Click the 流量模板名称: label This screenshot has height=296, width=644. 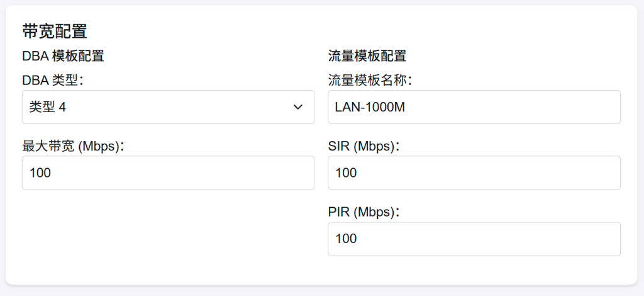pos(370,80)
